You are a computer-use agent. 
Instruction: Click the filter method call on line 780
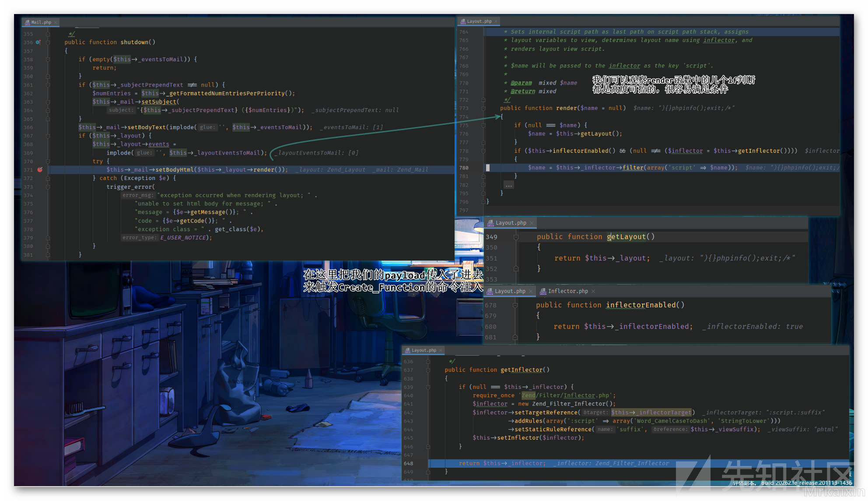(633, 168)
